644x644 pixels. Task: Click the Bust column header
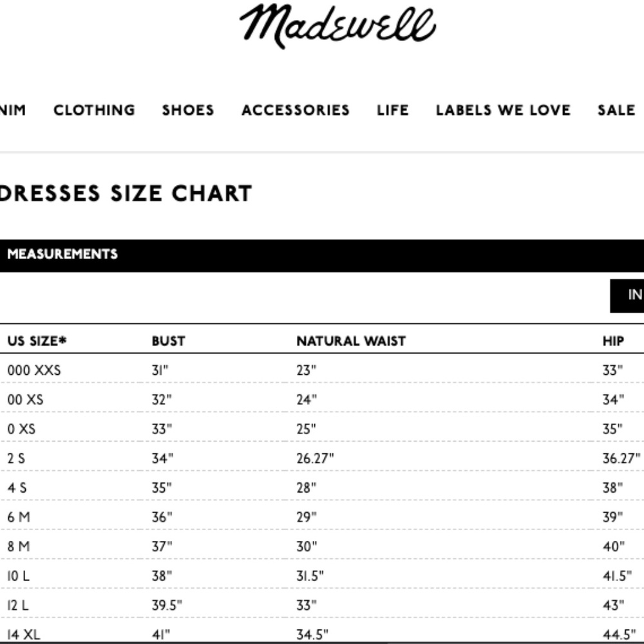point(168,341)
